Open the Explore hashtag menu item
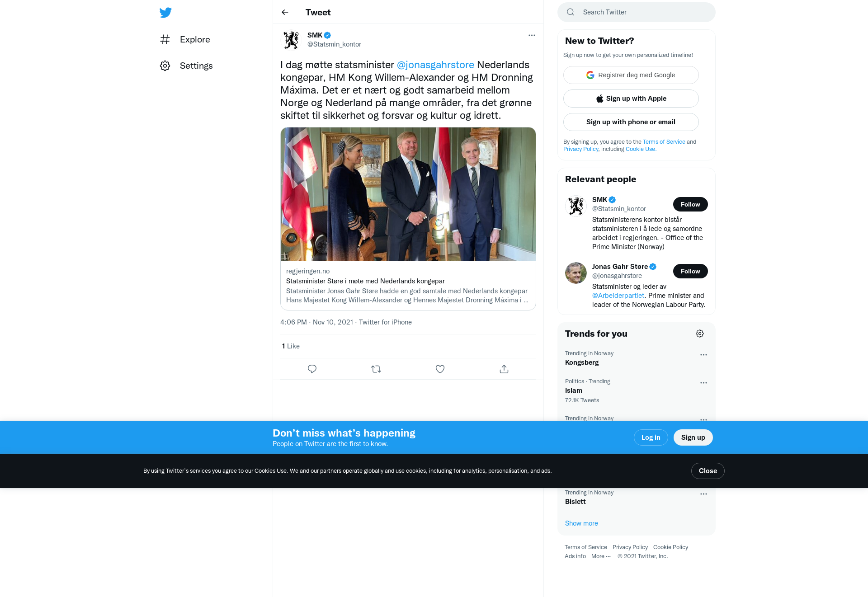This screenshot has width=868, height=597. pos(185,39)
